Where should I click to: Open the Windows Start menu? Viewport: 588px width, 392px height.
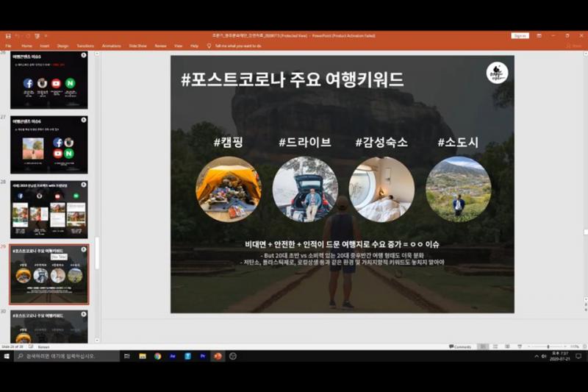coord(7,356)
